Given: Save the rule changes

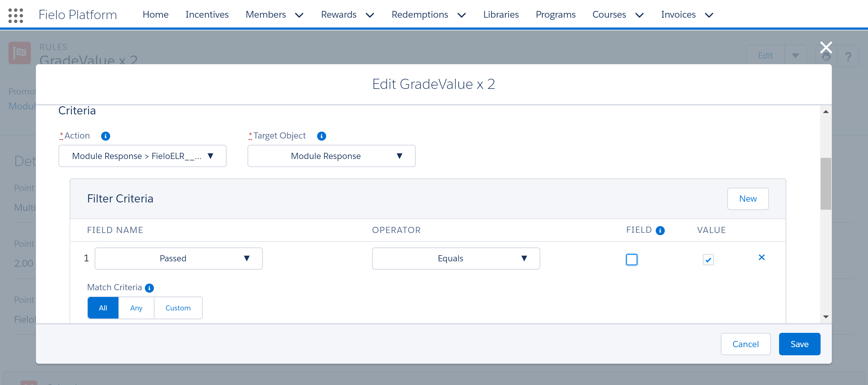Looking at the screenshot, I should click(800, 344).
